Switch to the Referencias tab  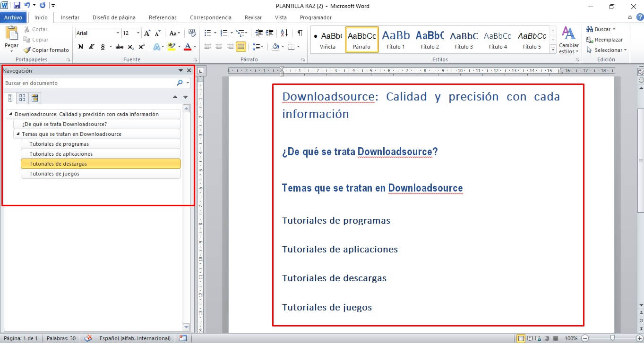pos(163,17)
